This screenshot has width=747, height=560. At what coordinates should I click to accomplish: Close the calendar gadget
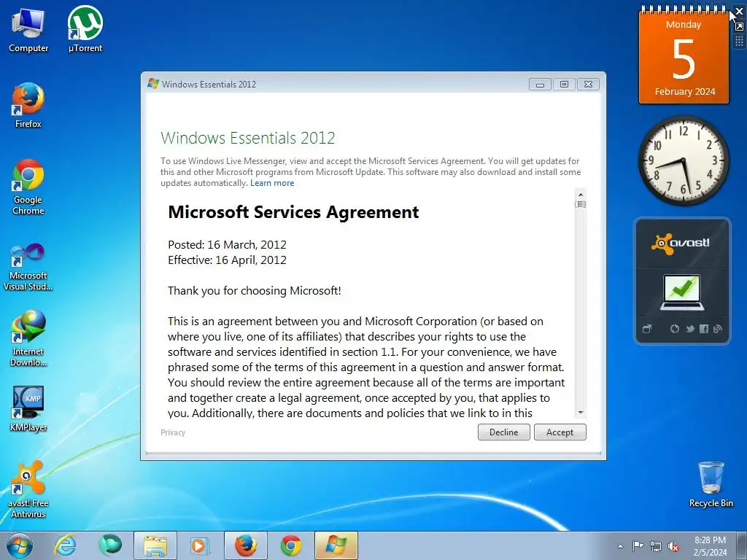pyautogui.click(x=739, y=12)
